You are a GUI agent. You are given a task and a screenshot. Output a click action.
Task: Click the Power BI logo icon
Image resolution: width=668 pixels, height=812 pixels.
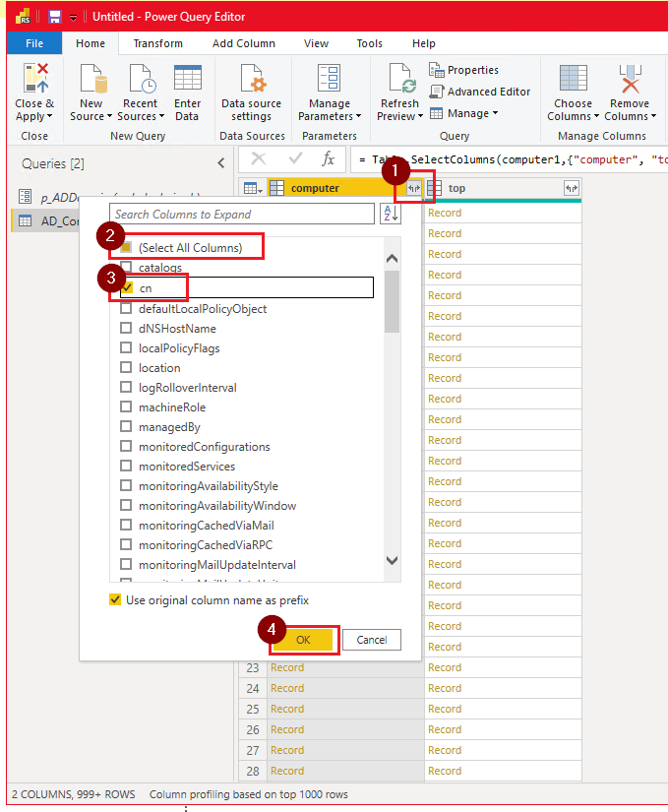pyautogui.click(x=23, y=17)
